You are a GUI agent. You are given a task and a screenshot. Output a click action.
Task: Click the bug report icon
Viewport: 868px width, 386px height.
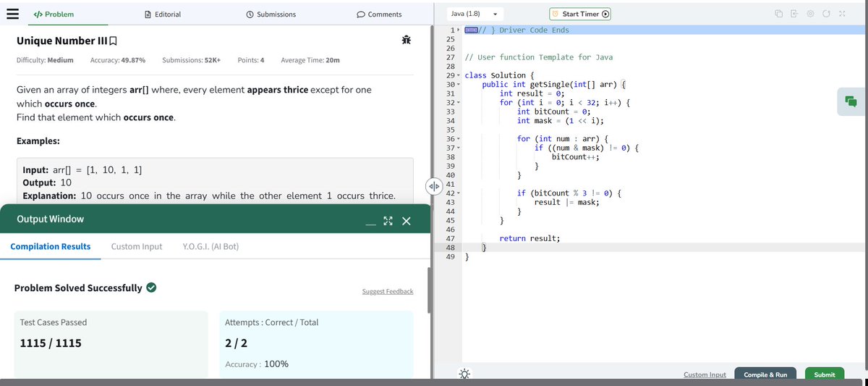[407, 40]
